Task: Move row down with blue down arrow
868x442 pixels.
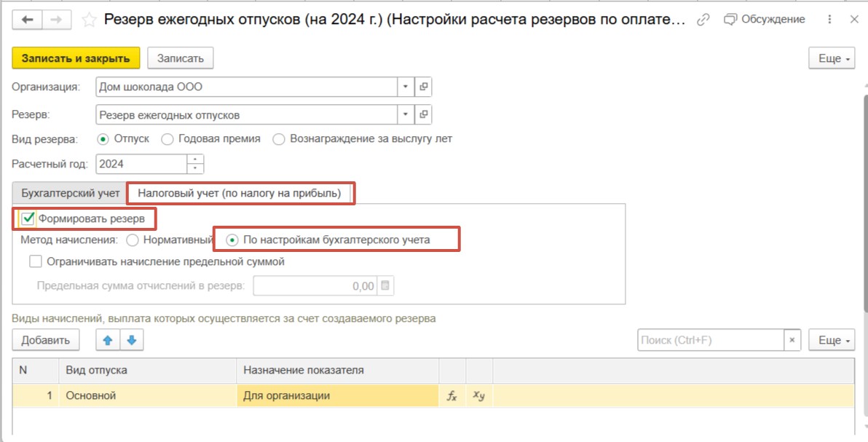Action: pos(132,339)
